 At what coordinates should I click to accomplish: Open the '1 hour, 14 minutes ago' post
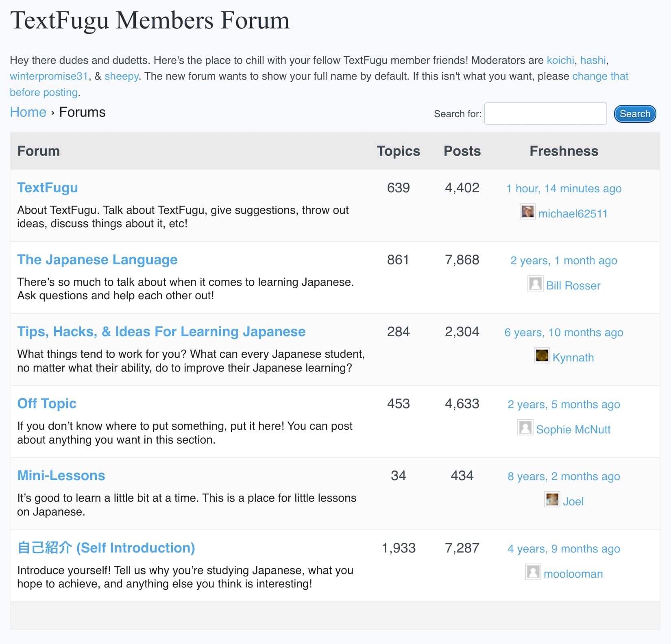click(x=564, y=189)
